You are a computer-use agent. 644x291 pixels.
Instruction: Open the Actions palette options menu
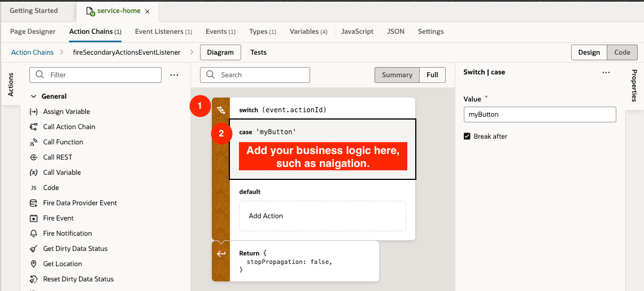pos(175,75)
